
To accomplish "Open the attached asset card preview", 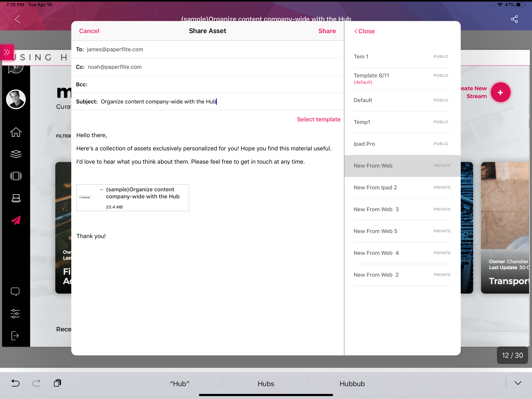I will pyautogui.click(x=133, y=198).
